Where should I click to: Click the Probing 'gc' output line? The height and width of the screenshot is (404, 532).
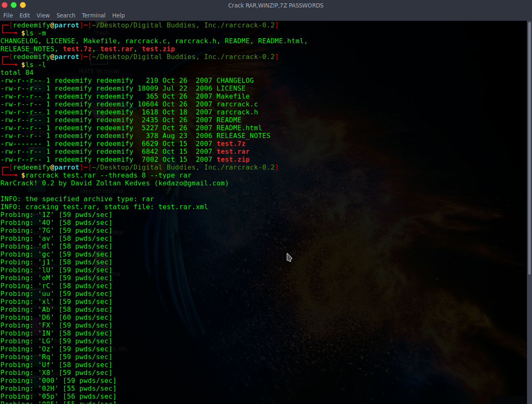pos(57,254)
